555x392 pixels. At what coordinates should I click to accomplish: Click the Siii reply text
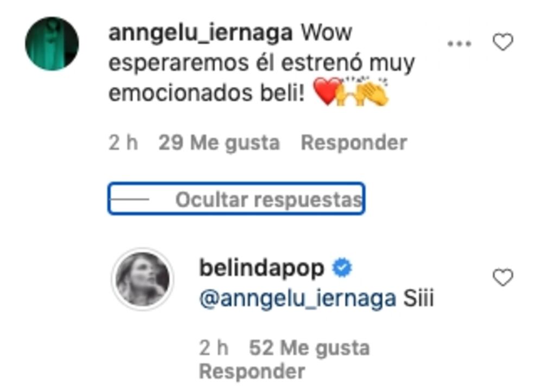(419, 298)
